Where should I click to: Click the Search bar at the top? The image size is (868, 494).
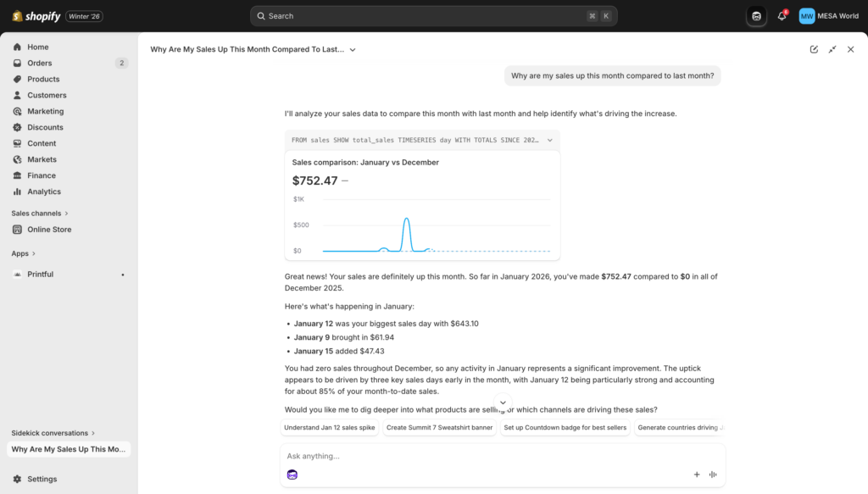pos(433,15)
